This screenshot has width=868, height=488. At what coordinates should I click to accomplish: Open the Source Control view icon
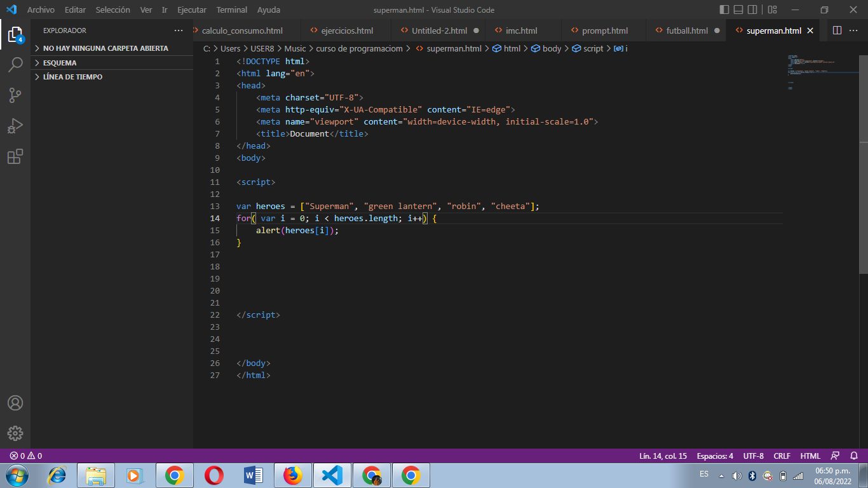click(x=15, y=95)
